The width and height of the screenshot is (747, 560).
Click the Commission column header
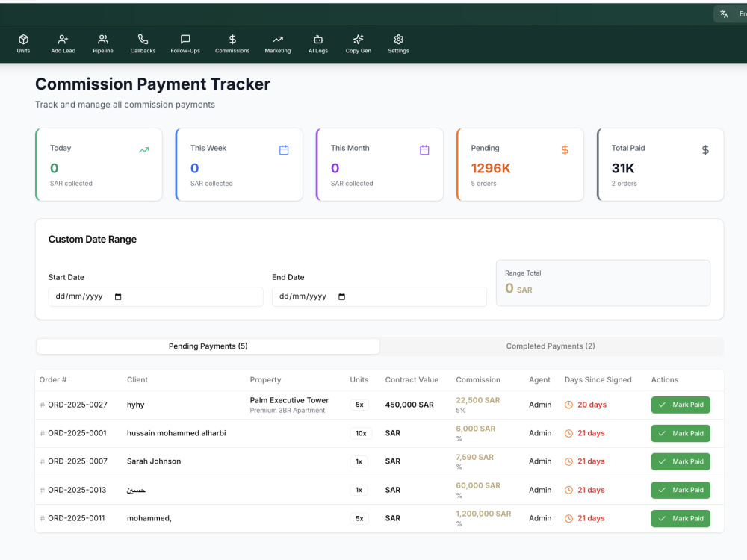click(478, 379)
